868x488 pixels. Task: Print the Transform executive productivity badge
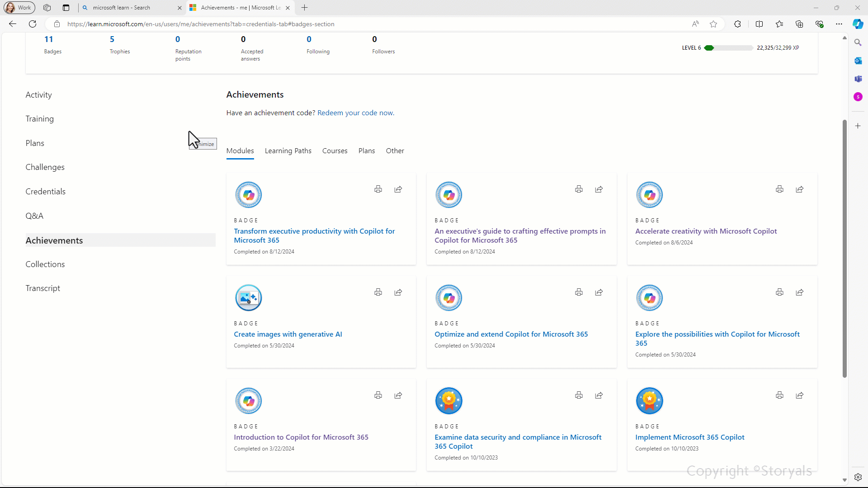pos(378,189)
